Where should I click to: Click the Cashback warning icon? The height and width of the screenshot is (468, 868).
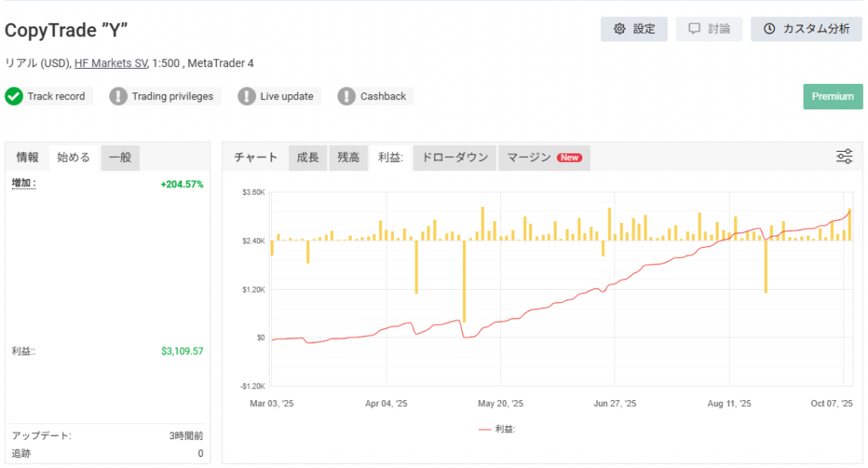tap(347, 97)
